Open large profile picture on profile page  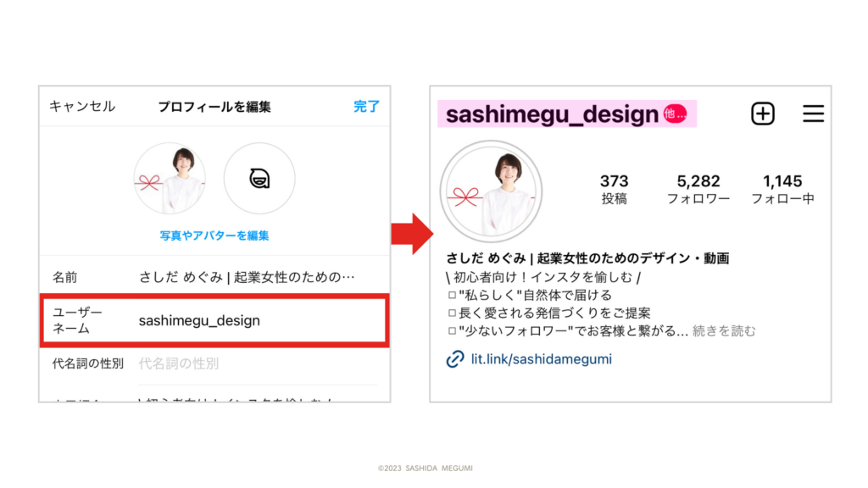(491, 191)
